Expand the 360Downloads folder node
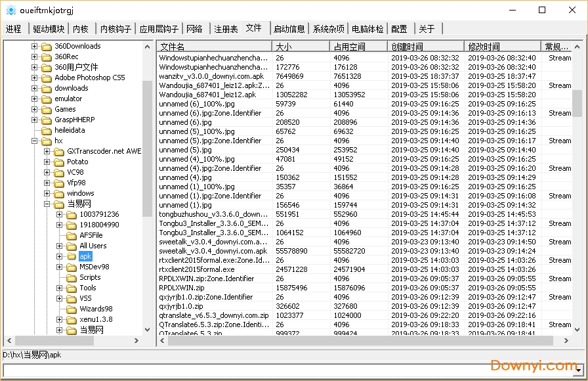This screenshot has height=381, width=588. (x=35, y=46)
